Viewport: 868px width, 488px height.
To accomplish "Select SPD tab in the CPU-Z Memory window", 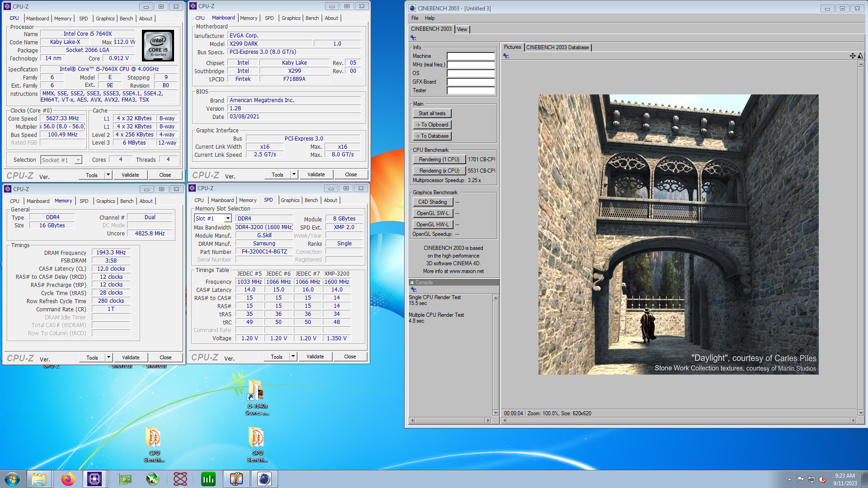I will click(x=84, y=201).
